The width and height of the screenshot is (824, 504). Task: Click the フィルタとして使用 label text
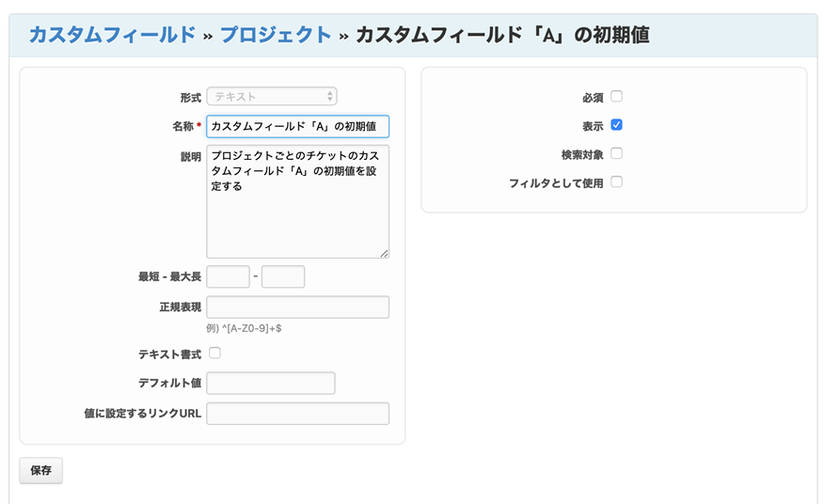point(556,183)
